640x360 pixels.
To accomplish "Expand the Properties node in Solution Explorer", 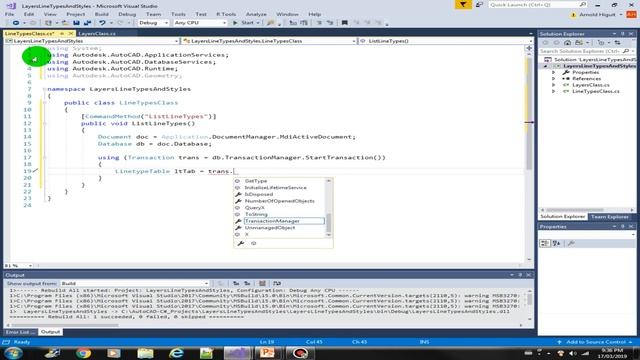I will click(553, 72).
